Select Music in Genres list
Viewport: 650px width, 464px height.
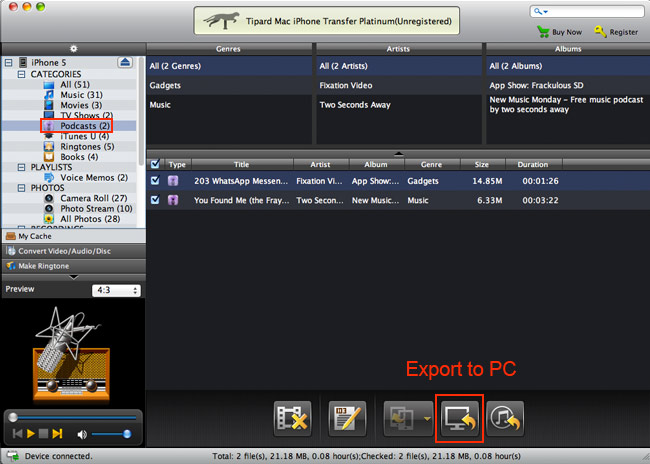coord(229,105)
